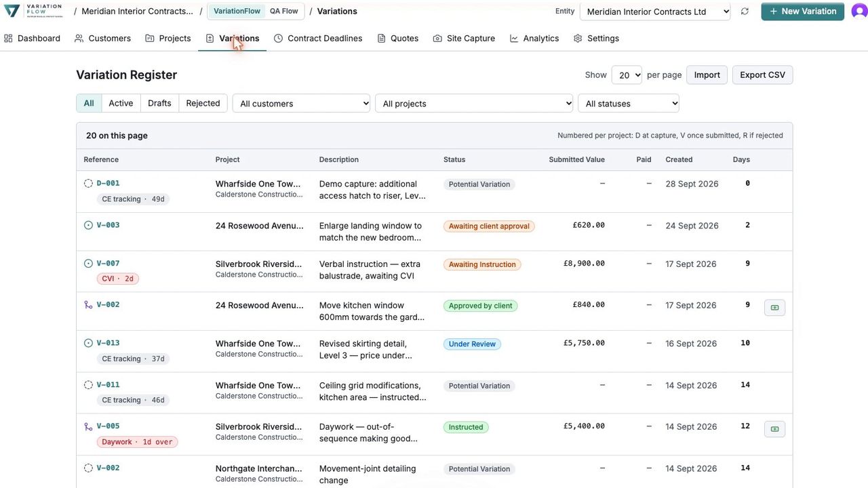868x488 pixels.
Task: Expand the All projects filter dropdown
Action: point(474,104)
